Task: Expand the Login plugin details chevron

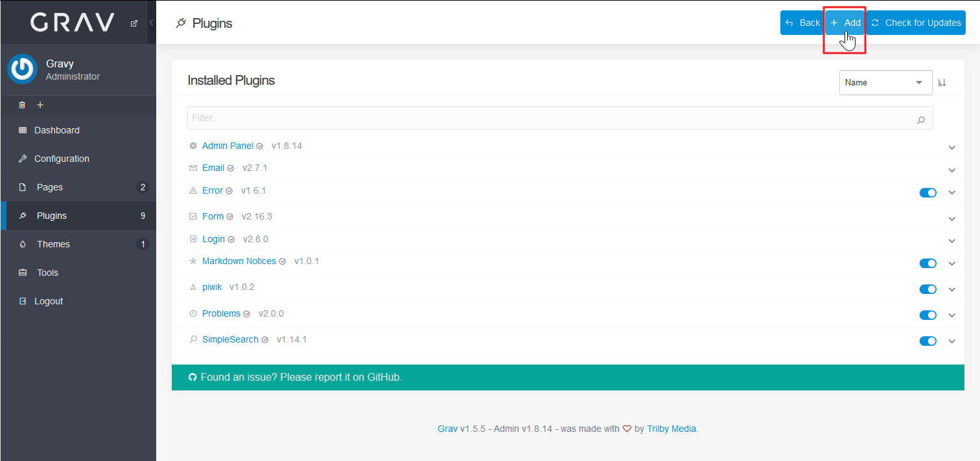Action: click(x=951, y=240)
